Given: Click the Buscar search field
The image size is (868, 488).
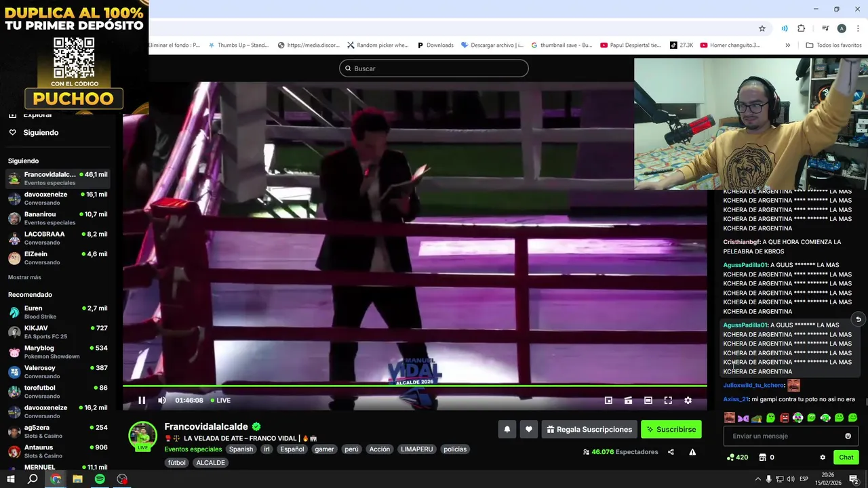Looking at the screenshot, I should coord(434,68).
